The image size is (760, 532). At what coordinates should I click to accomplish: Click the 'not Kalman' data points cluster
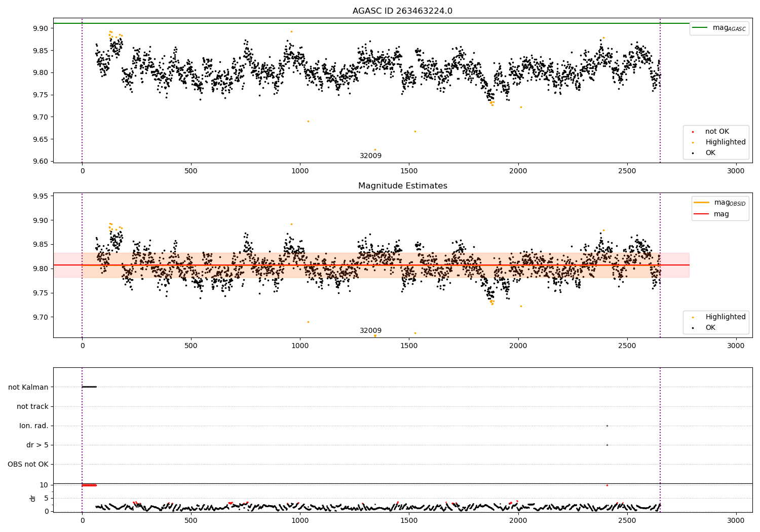coord(89,387)
